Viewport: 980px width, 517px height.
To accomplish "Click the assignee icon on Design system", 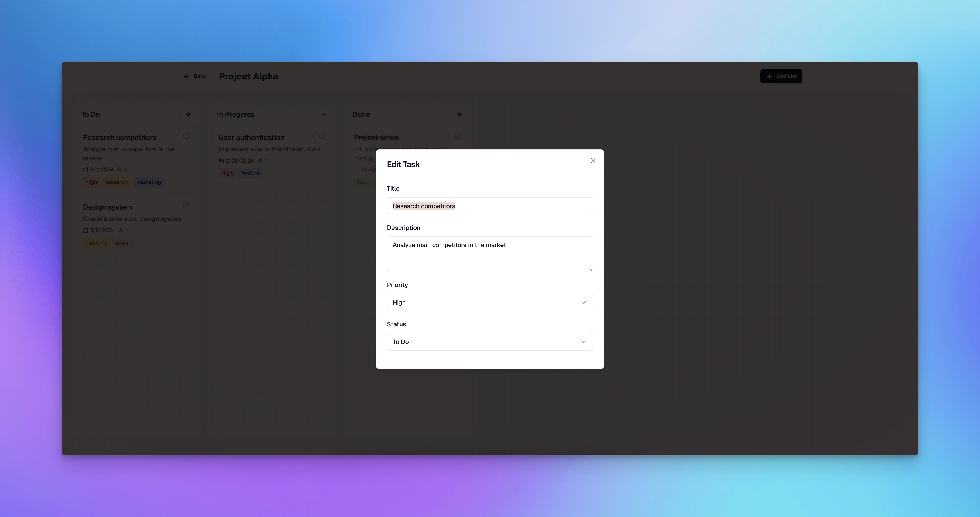I will pyautogui.click(x=121, y=230).
